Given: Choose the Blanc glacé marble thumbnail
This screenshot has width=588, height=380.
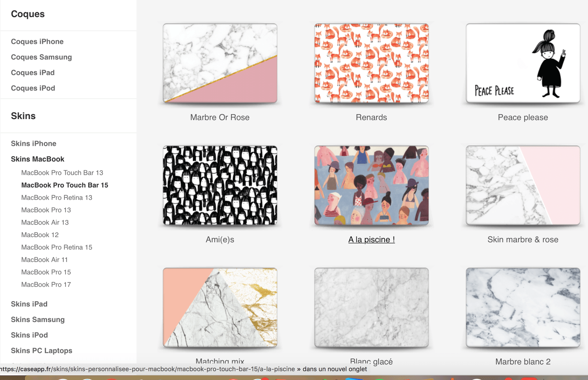Looking at the screenshot, I should tap(371, 307).
